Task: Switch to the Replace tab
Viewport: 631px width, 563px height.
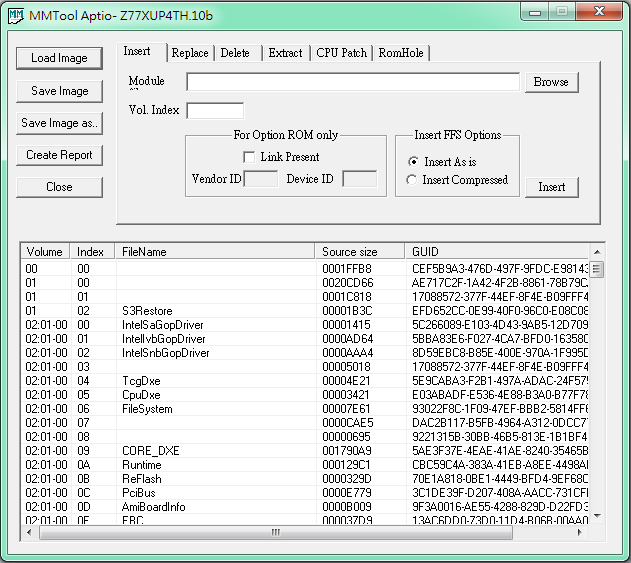Action: tap(190, 53)
